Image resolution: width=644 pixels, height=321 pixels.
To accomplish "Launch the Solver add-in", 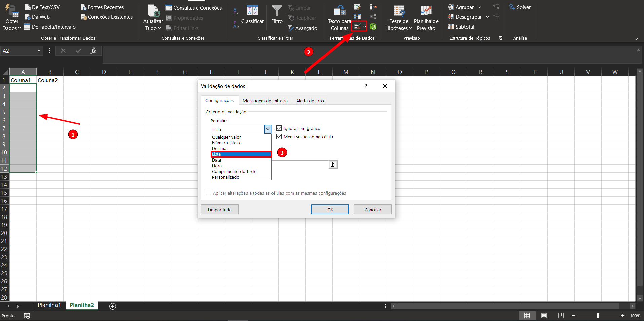I will [520, 7].
